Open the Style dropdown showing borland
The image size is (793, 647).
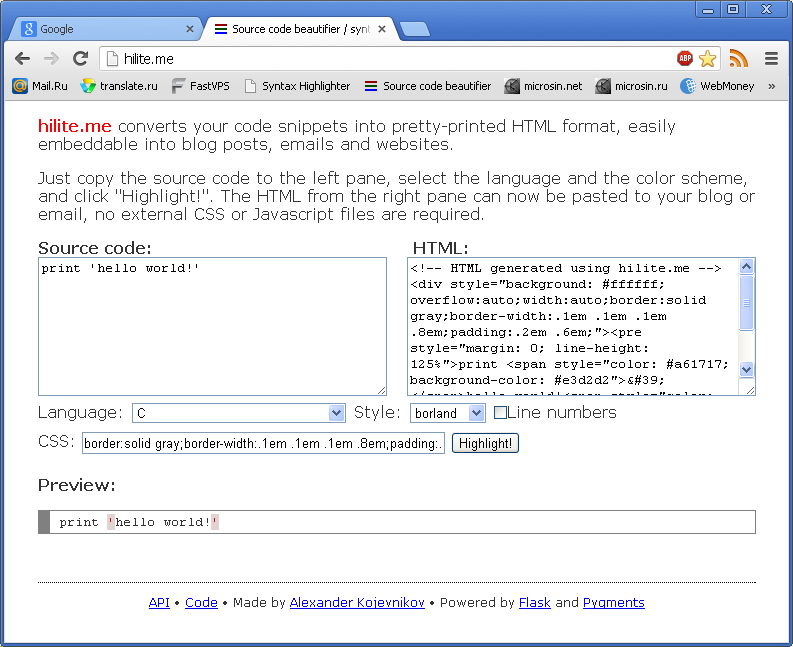[448, 413]
